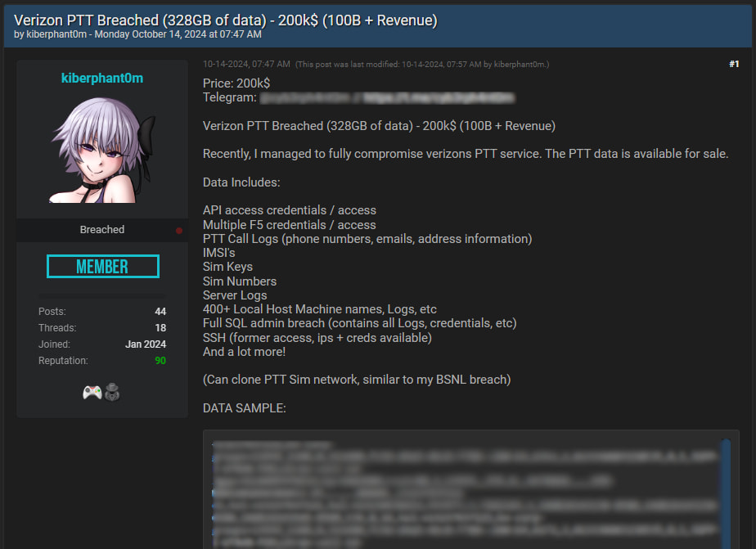Click the 'Recently, I managed to fully compromise' sentence

[x=466, y=154]
